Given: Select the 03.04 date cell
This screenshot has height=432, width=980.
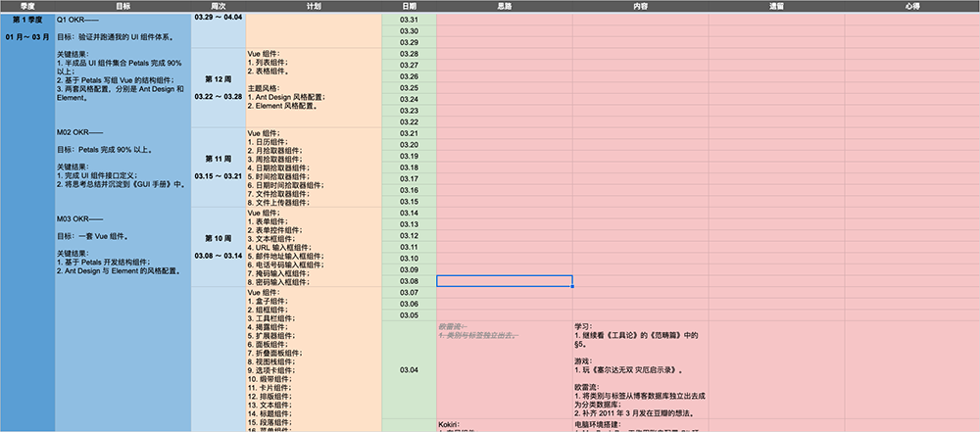Looking at the screenshot, I should point(409,369).
